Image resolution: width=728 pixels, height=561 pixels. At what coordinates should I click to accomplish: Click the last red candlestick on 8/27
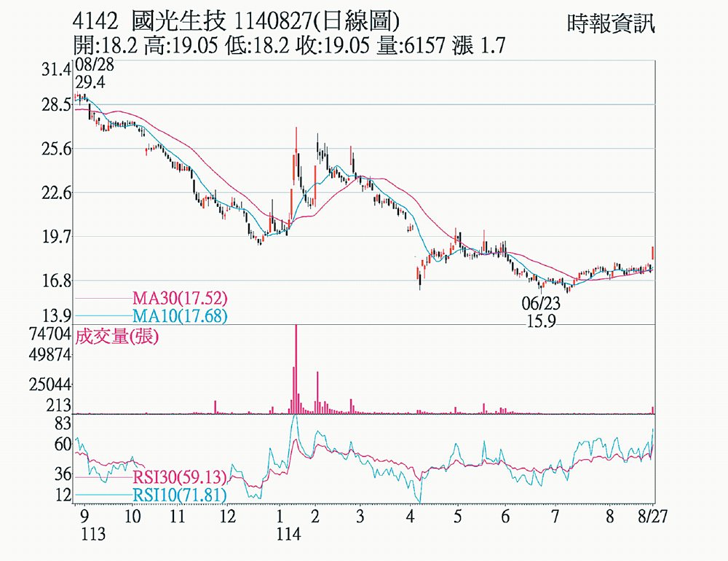tap(653, 254)
